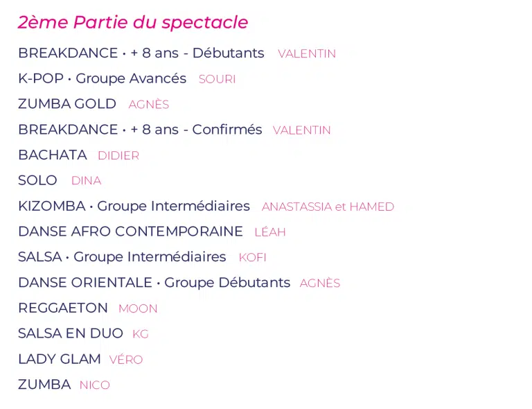
Task: Click the BACHATA entry
Action: click(x=53, y=155)
